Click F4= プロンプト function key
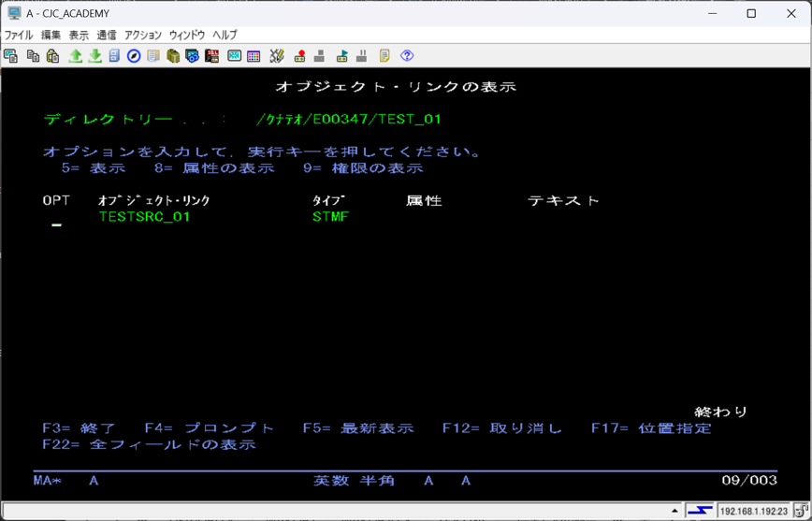Screen dimensions: 812x521 click(x=210, y=428)
